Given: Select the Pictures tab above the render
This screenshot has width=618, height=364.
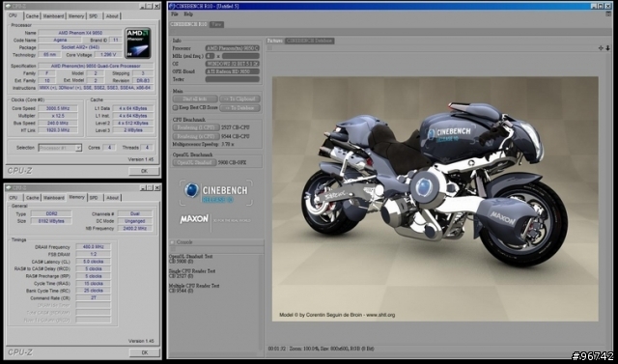Looking at the screenshot, I should [x=274, y=41].
